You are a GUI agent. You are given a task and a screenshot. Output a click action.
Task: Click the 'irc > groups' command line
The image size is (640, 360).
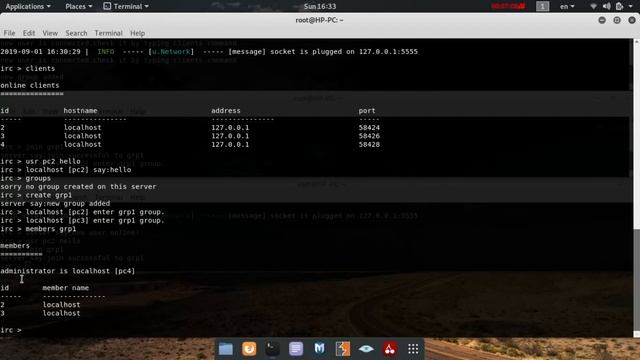[25, 178]
